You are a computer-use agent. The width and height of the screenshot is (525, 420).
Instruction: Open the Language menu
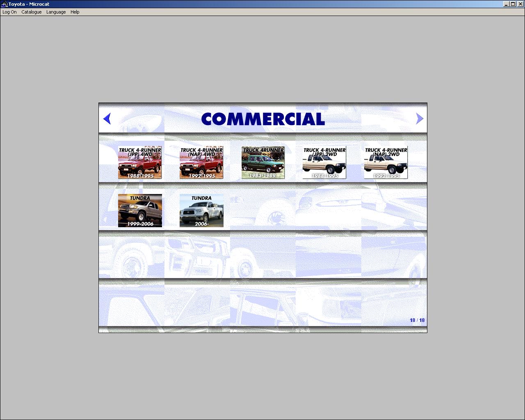(x=56, y=12)
